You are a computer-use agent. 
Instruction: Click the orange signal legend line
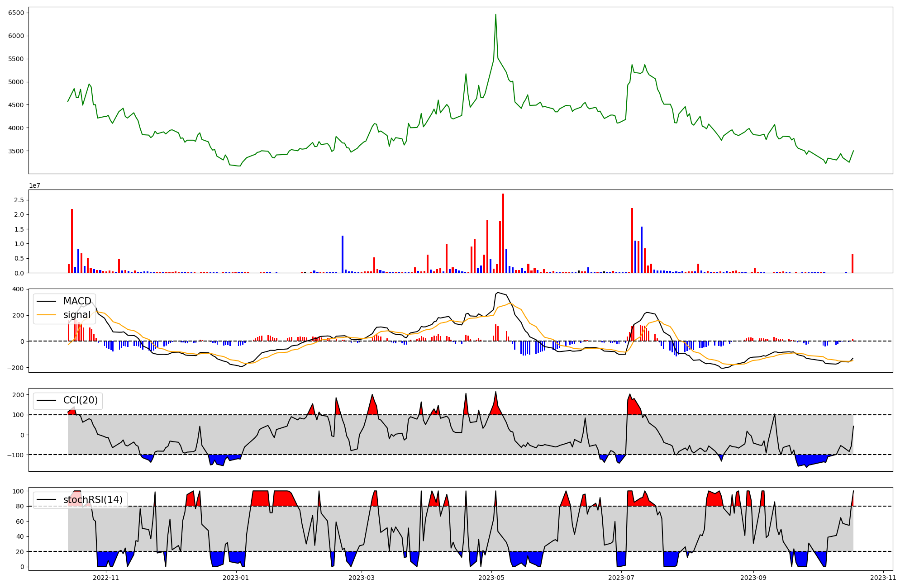pyautogui.click(x=46, y=315)
